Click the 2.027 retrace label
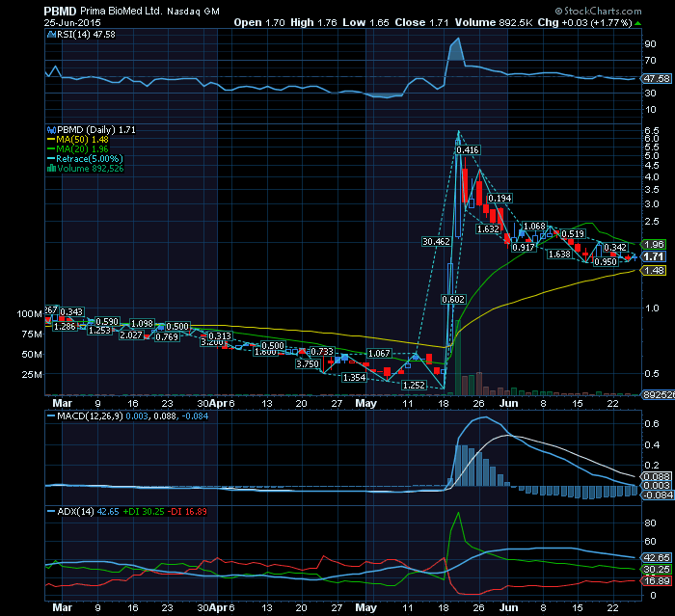 click(131, 335)
